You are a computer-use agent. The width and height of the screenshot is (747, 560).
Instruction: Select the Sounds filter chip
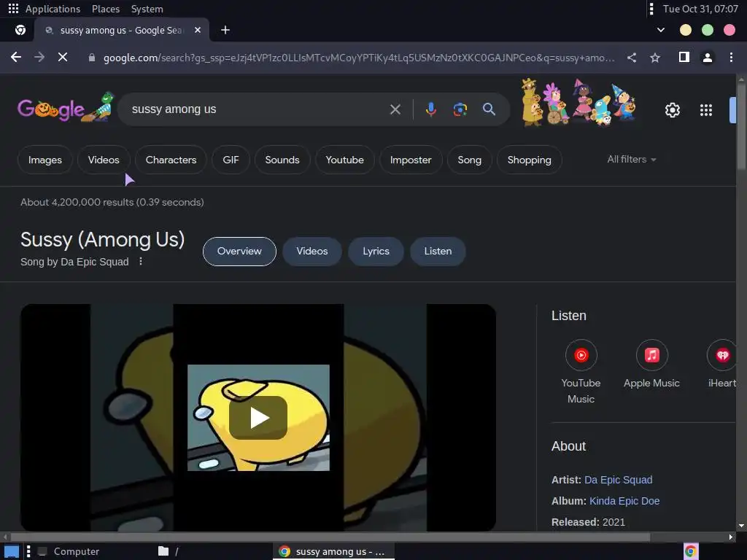point(282,160)
